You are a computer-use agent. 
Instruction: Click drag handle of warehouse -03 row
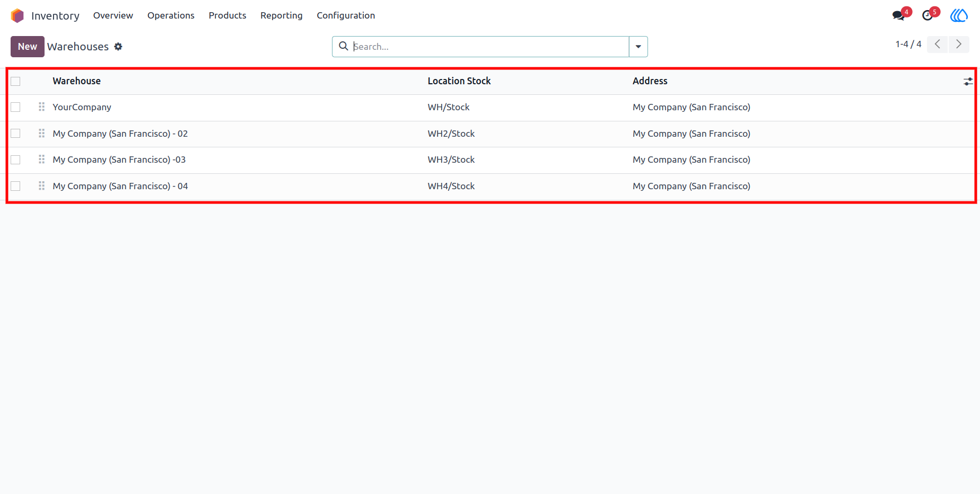[x=41, y=160]
